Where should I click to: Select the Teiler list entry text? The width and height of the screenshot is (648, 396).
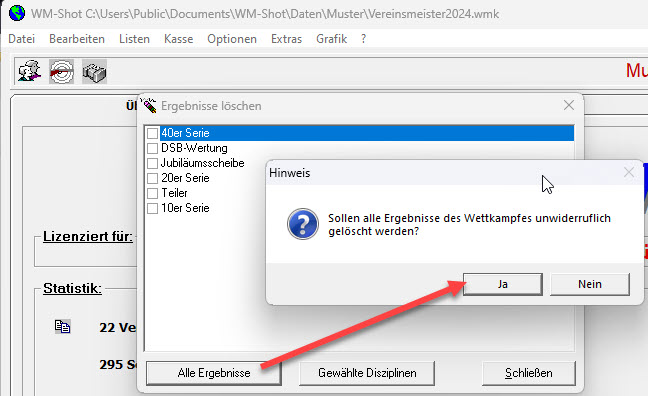tap(174, 193)
